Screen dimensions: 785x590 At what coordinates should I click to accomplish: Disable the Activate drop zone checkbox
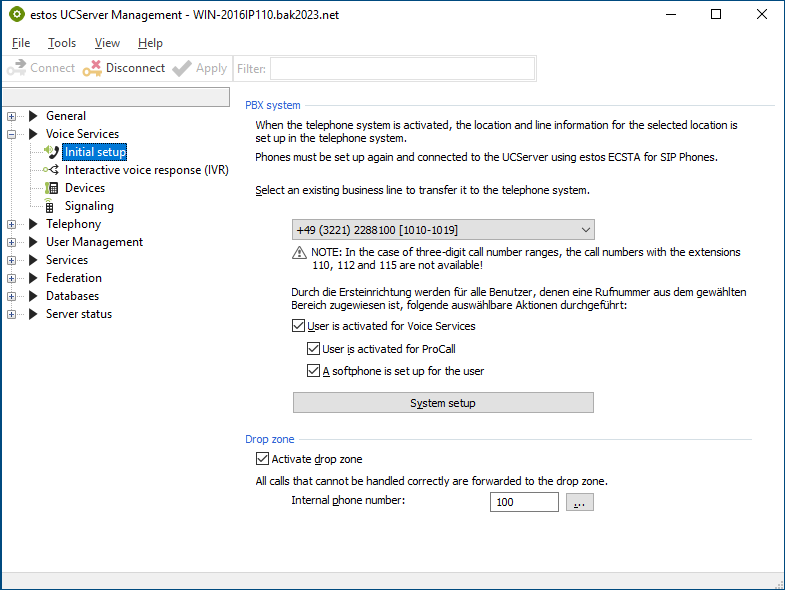[x=263, y=459]
